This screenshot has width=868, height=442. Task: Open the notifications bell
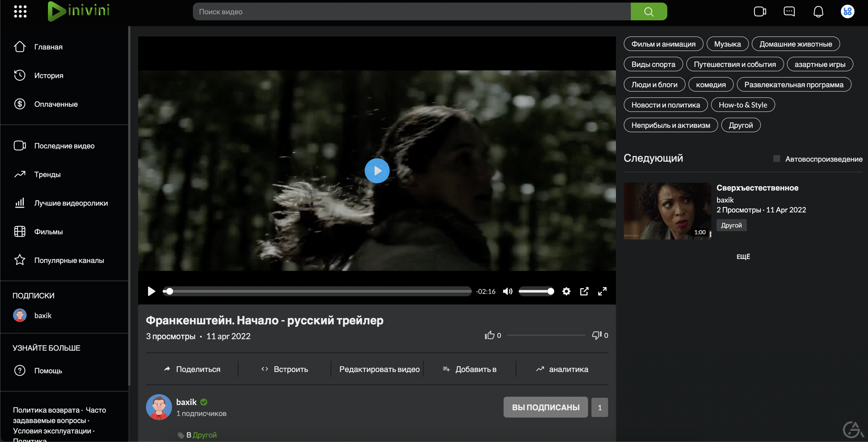click(818, 12)
